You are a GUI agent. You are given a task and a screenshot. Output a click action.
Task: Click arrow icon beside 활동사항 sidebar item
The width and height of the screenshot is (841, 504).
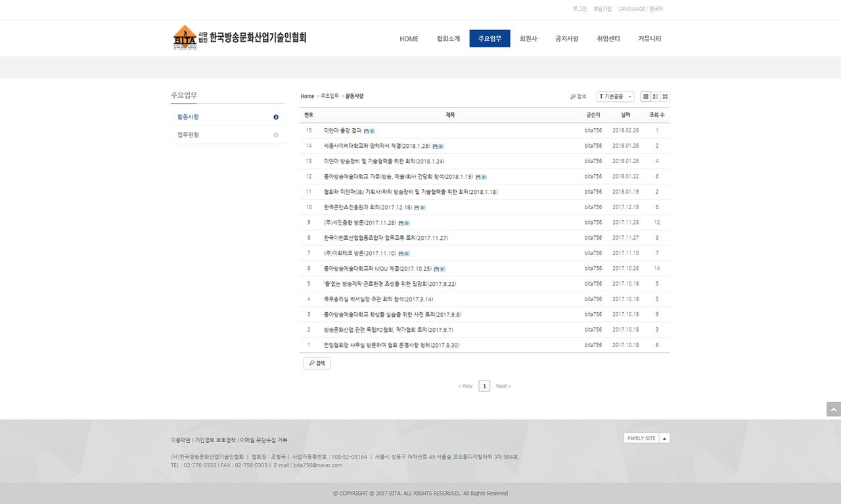pos(276,117)
